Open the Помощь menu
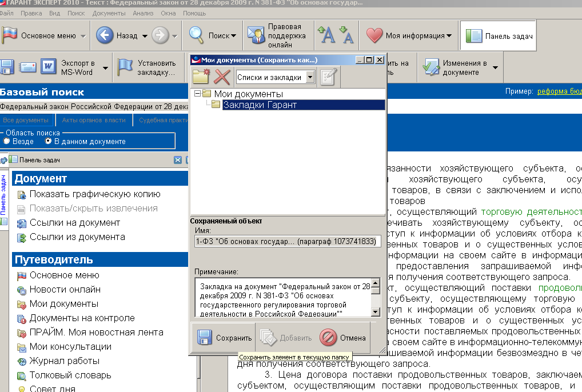Image resolution: width=582 pixels, height=392 pixels. (194, 13)
